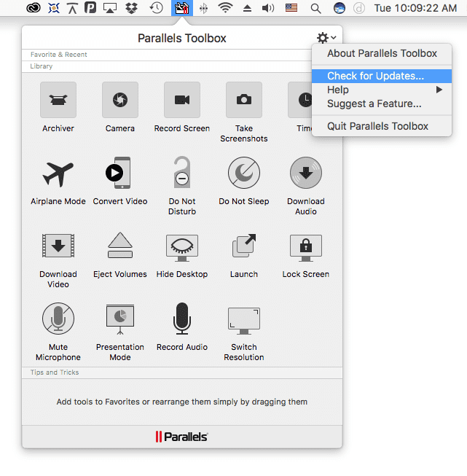Open Time Machine menu bar icon
Viewport: 467px width, 476px height.
(x=156, y=8)
